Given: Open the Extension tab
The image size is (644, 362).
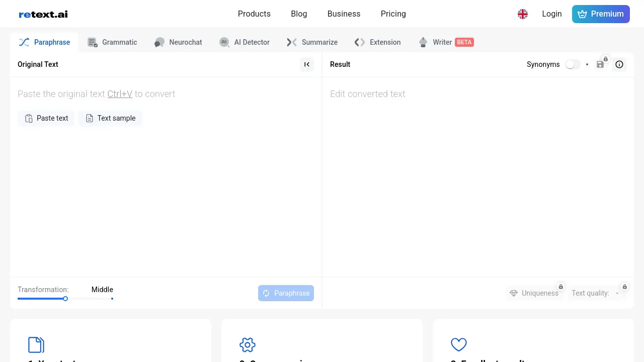Looking at the screenshot, I should click(x=378, y=42).
